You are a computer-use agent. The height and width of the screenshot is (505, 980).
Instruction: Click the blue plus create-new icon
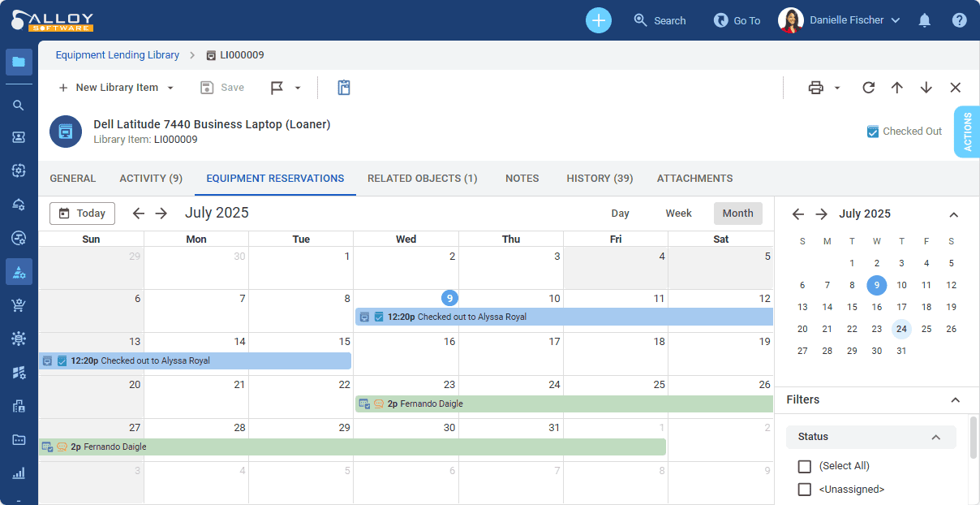599,20
